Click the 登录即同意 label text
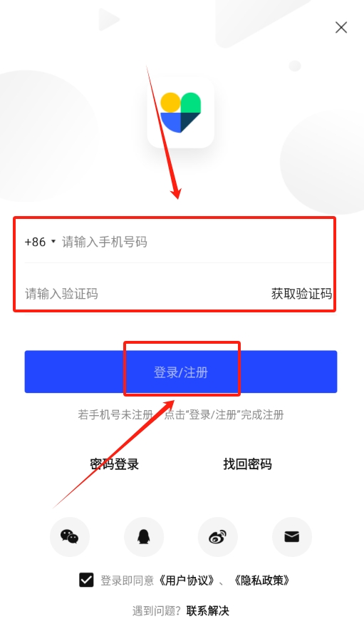Image resolution: width=364 pixels, height=639 pixels. tap(127, 581)
